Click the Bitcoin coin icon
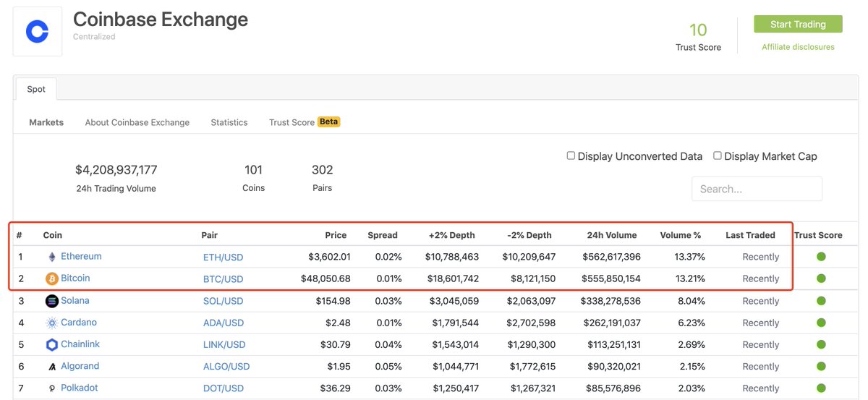The image size is (868, 400). pyautogui.click(x=51, y=278)
